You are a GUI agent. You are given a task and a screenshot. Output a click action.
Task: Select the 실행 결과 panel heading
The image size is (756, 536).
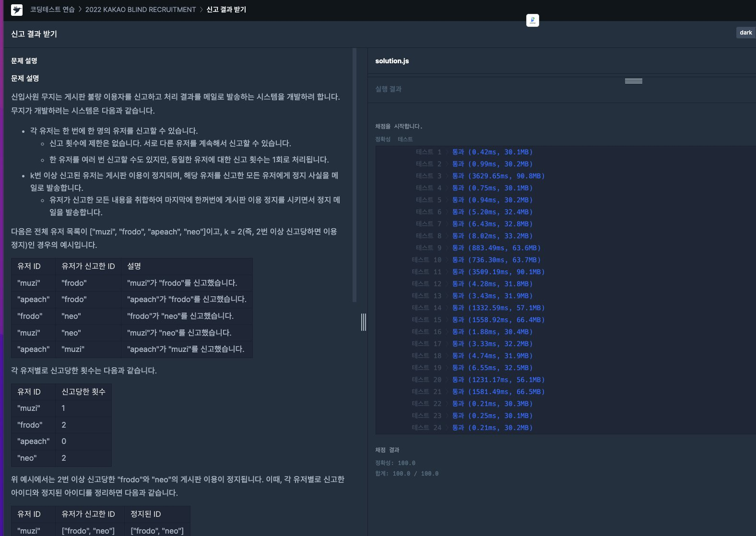[388, 89]
